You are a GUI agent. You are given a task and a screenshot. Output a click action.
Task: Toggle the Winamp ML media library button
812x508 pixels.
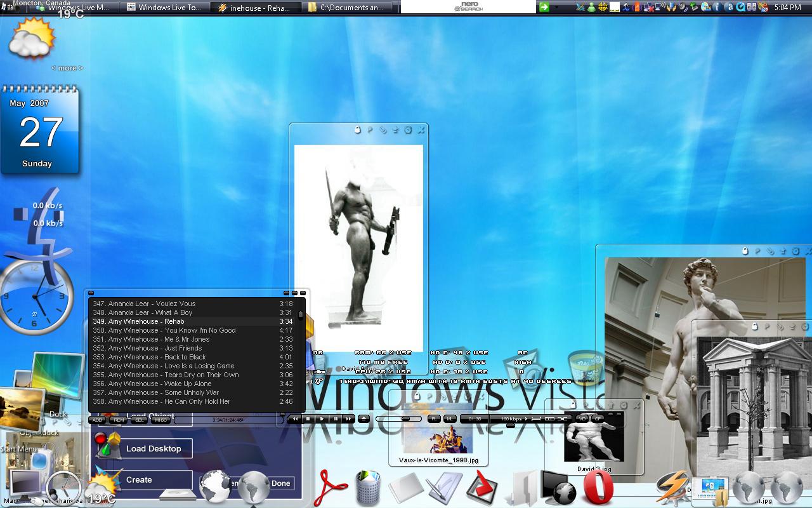(x=450, y=419)
